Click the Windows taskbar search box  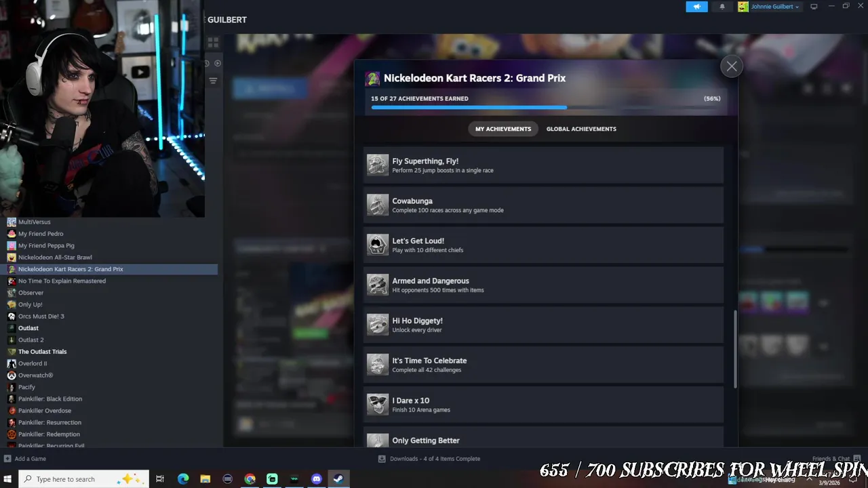(83, 479)
